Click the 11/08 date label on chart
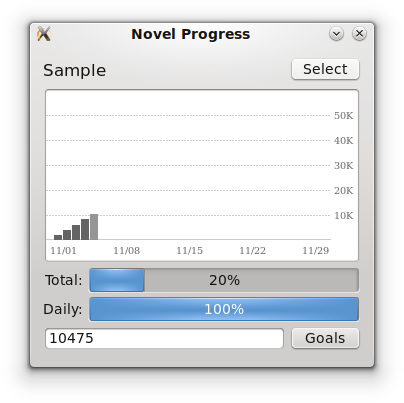 click(127, 251)
